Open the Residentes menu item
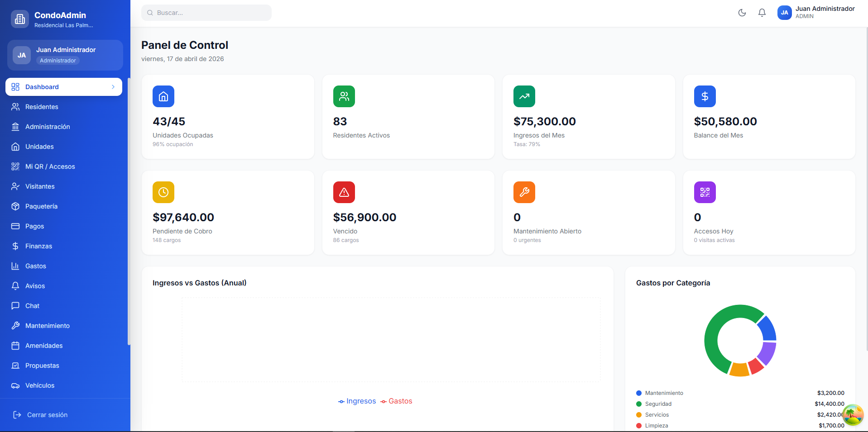Screen dimensions: 868x432 (x=42, y=107)
